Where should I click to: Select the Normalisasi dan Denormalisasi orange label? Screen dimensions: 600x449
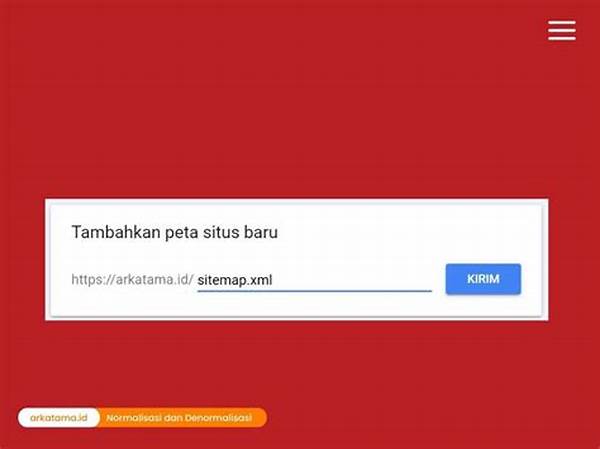179,418
